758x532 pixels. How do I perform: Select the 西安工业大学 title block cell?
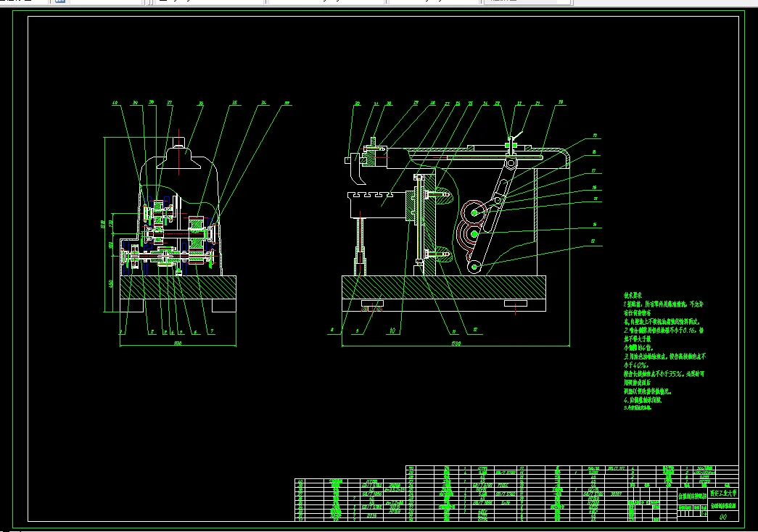coord(723,494)
